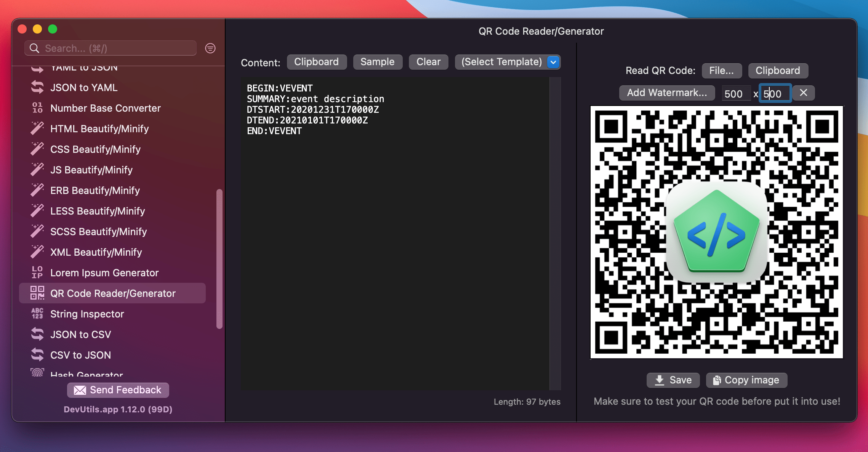
Task: Save the generated QR code
Action: click(673, 380)
